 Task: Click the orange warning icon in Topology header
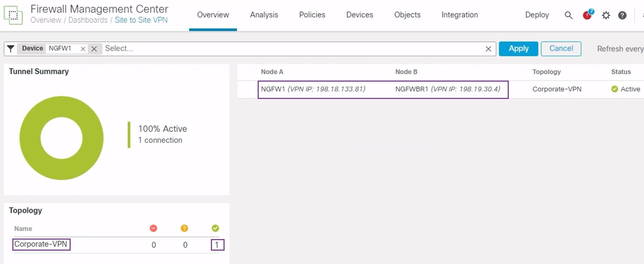click(x=185, y=228)
